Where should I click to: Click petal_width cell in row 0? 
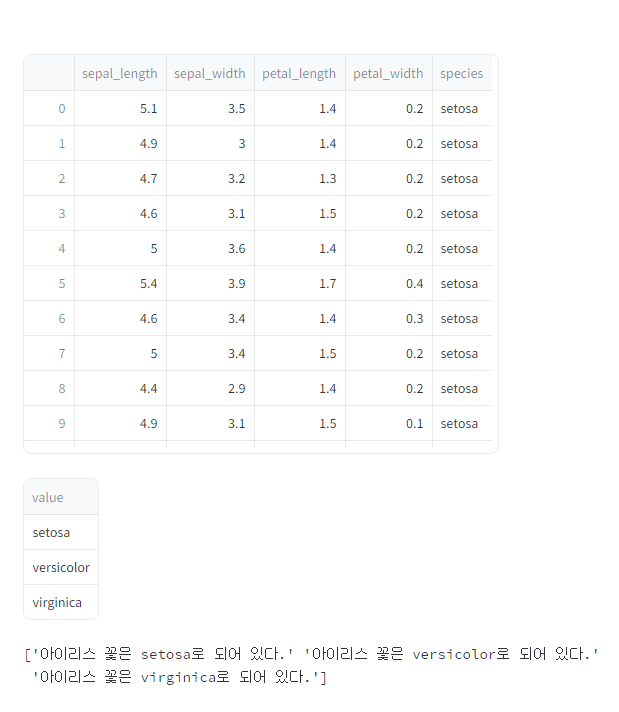389,108
